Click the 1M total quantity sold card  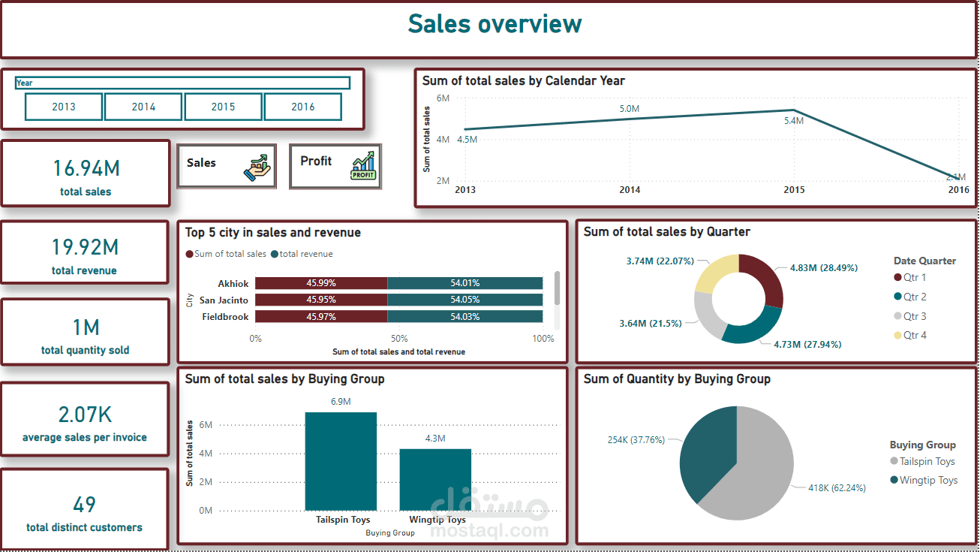coord(85,332)
